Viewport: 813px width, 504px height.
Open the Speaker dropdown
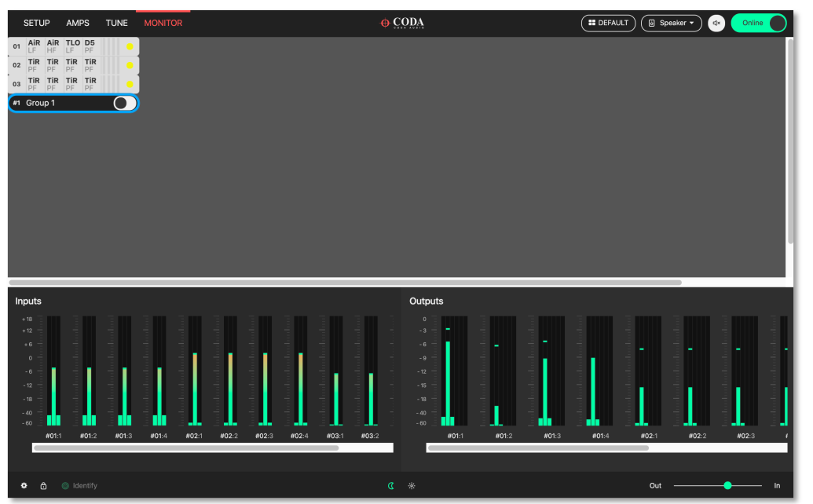tap(671, 23)
